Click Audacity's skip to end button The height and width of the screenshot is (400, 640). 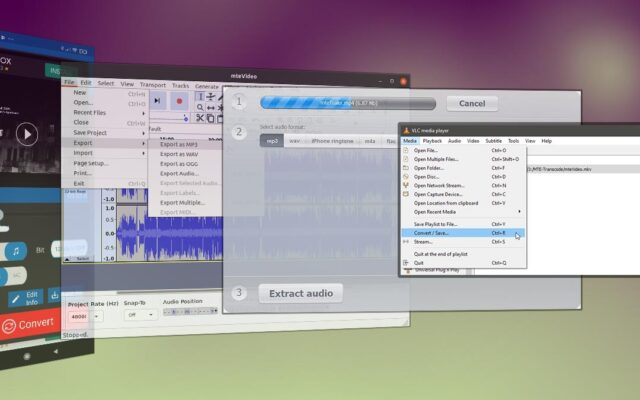[x=157, y=101]
